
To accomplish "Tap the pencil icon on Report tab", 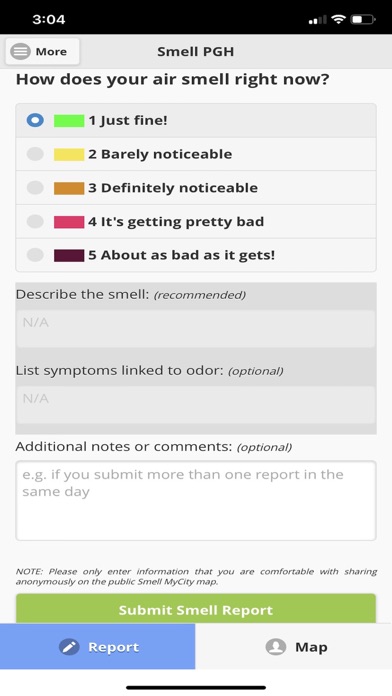I will tap(69, 647).
